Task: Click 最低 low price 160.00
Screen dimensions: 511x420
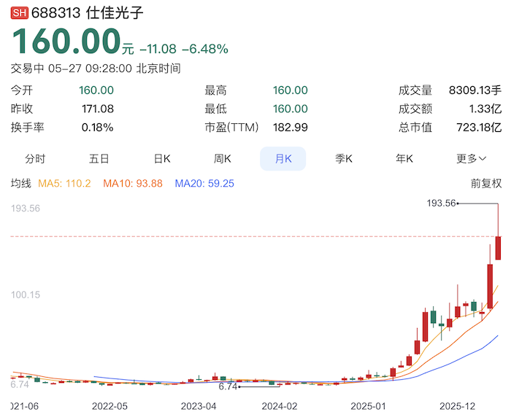Action: pos(290,109)
